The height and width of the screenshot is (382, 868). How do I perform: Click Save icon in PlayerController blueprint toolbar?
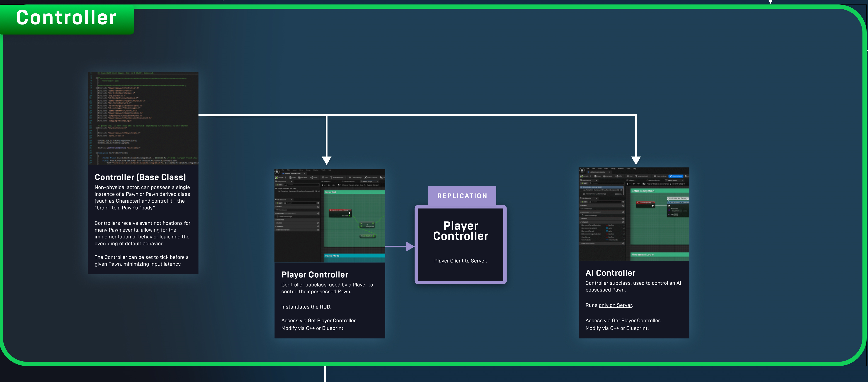(x=290, y=177)
